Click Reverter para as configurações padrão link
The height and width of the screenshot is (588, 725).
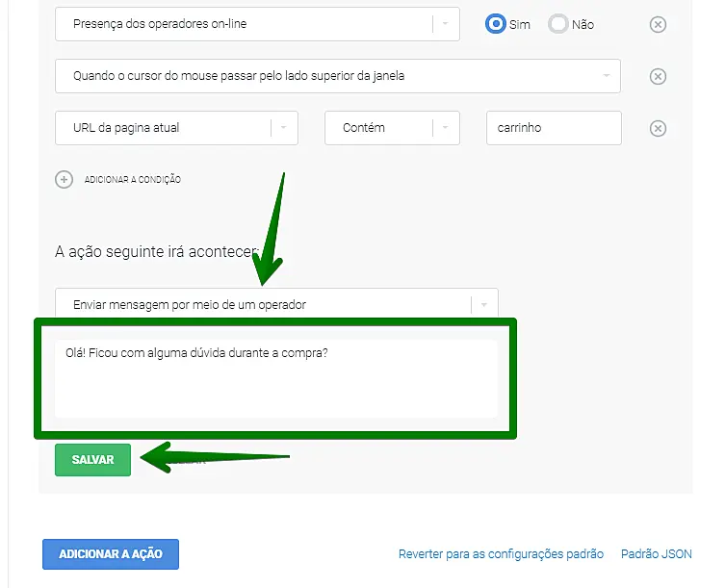point(501,554)
